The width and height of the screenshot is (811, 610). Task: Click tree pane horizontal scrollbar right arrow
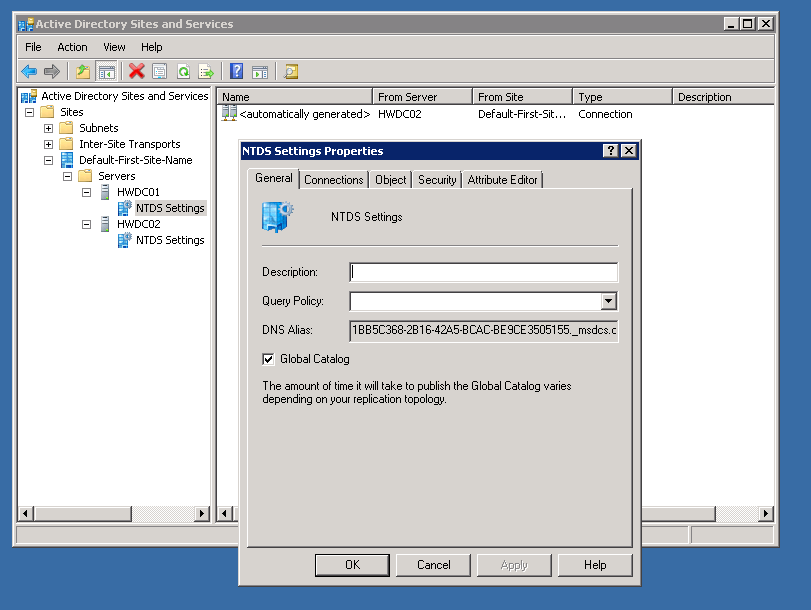click(202, 513)
